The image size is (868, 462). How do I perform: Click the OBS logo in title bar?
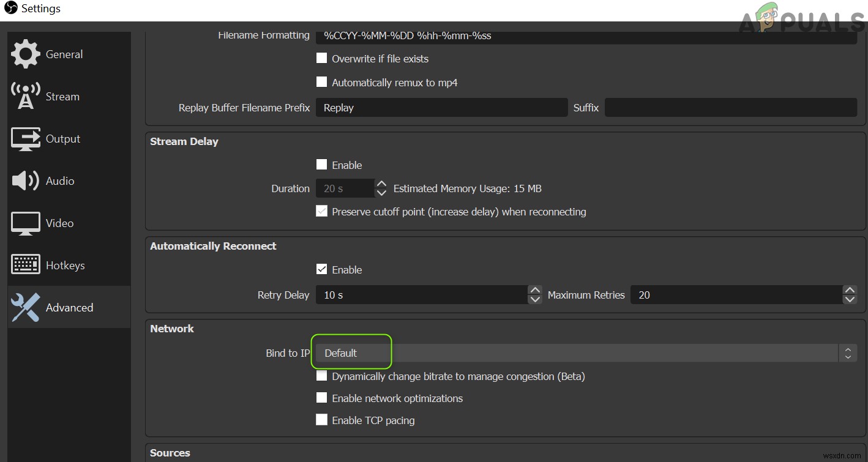click(10, 9)
